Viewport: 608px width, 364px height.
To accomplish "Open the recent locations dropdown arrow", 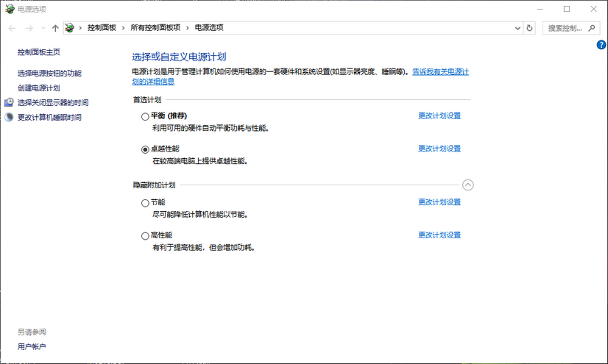I will [x=43, y=28].
